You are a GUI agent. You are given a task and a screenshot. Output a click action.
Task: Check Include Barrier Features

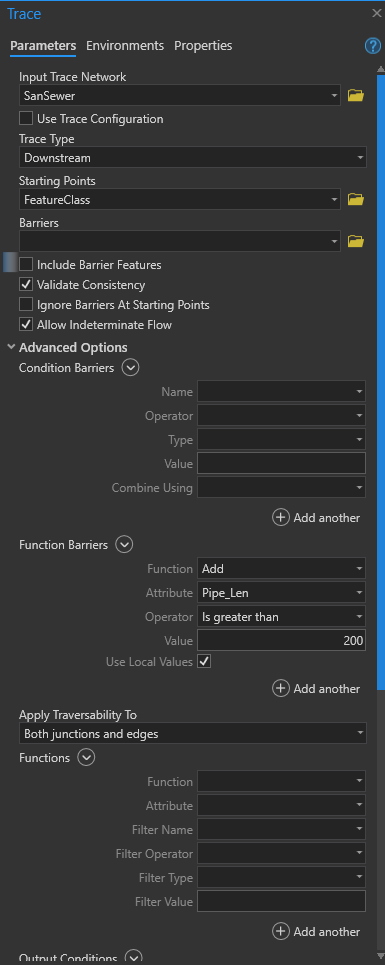[26, 265]
